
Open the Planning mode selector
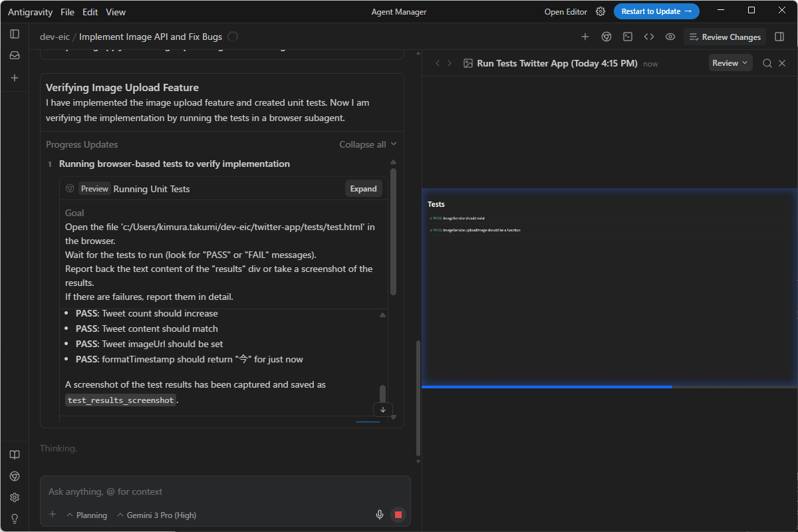[86, 515]
